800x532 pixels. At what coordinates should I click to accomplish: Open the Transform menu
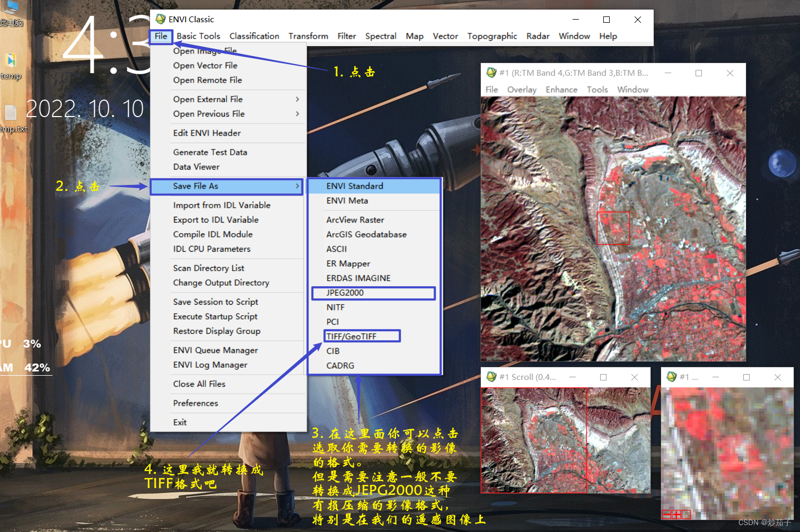(308, 36)
